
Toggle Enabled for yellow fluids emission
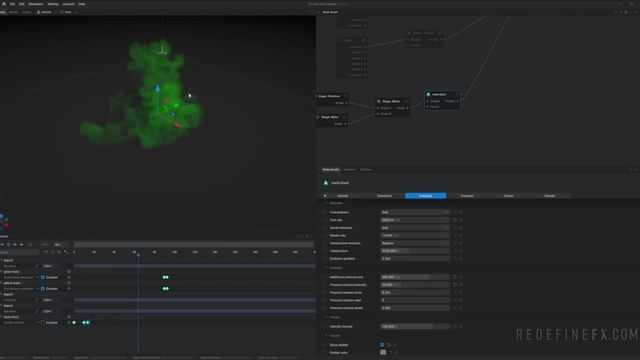[42, 289]
